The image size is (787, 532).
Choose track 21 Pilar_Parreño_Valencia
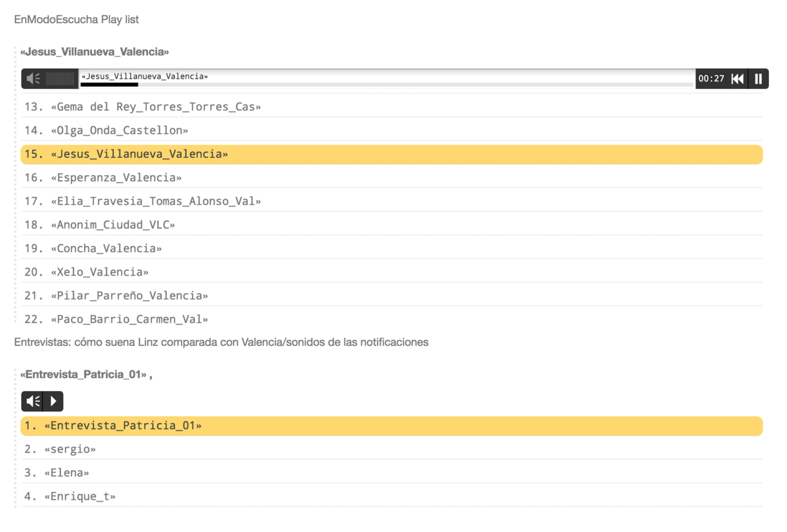coord(129,296)
